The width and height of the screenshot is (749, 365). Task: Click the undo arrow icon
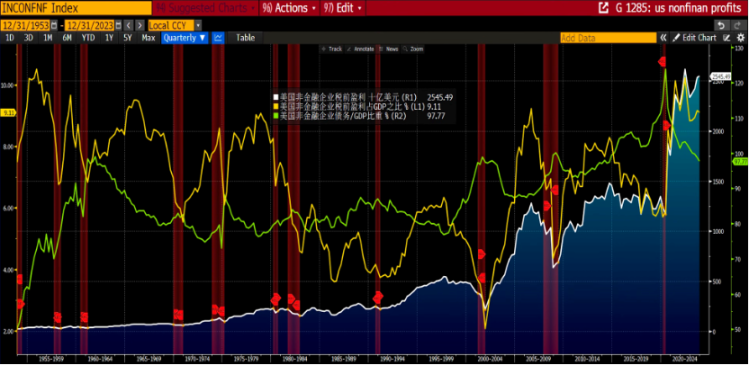point(721,25)
